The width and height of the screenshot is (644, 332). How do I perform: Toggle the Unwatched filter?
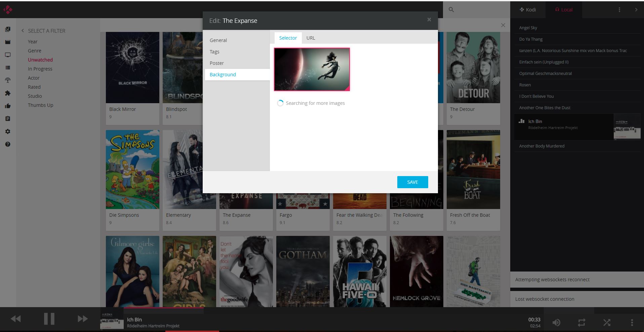coord(40,60)
